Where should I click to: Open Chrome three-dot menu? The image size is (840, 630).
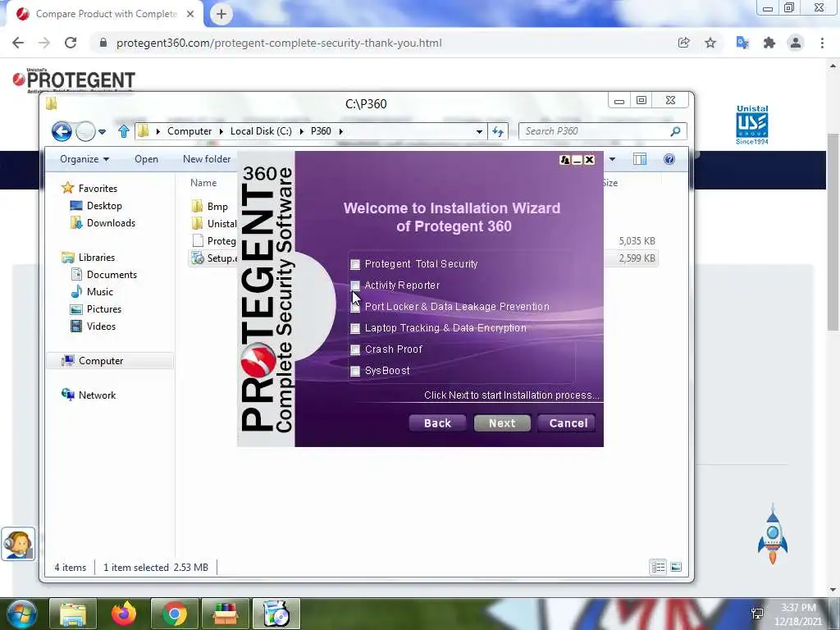click(x=822, y=43)
